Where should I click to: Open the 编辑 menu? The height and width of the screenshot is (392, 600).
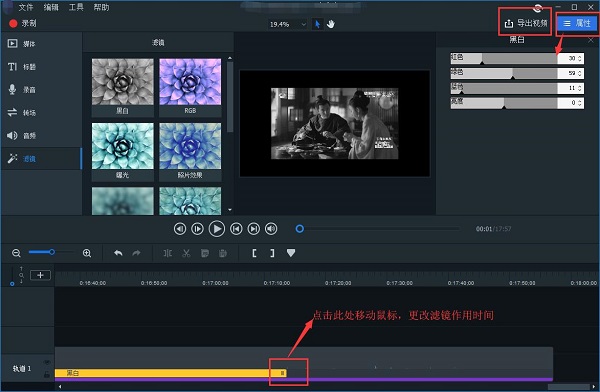(51, 7)
